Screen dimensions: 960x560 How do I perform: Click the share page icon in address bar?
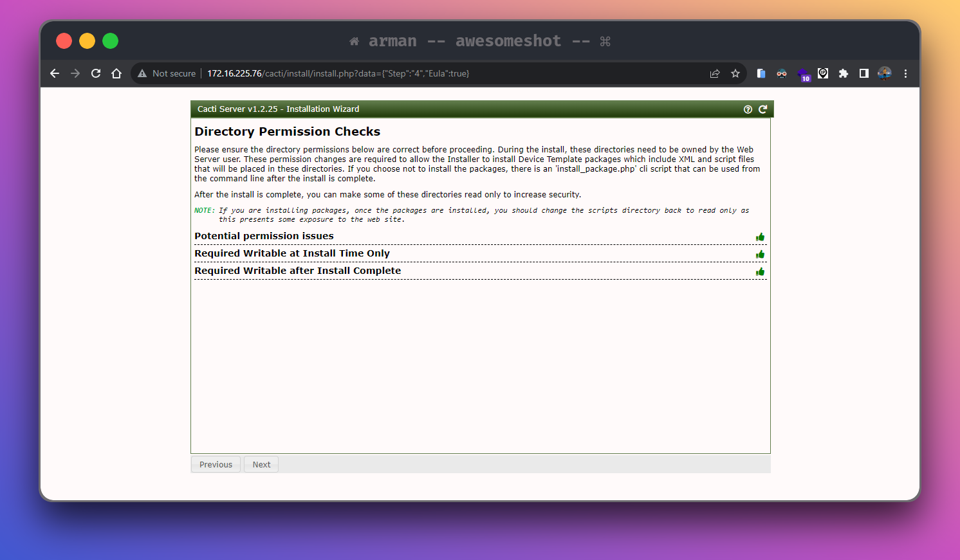pos(715,73)
